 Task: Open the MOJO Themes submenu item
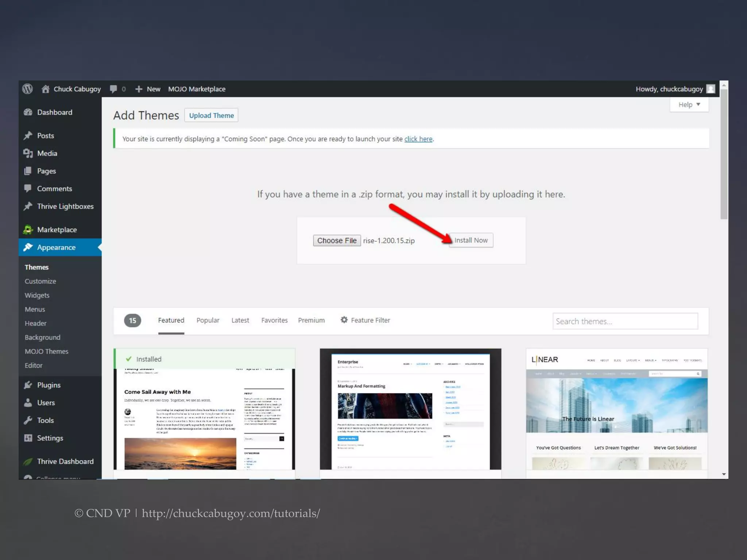tap(46, 351)
